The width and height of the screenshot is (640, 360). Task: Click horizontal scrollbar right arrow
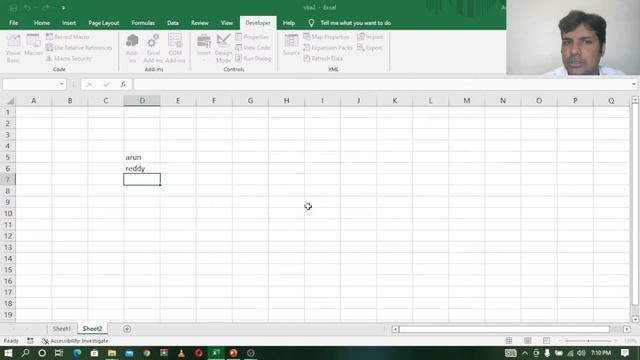tap(627, 329)
